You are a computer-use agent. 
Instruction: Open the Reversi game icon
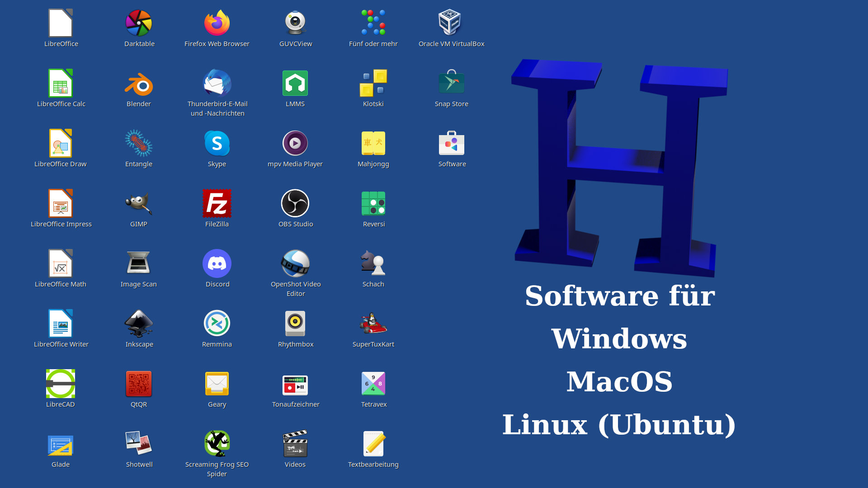coord(373,203)
